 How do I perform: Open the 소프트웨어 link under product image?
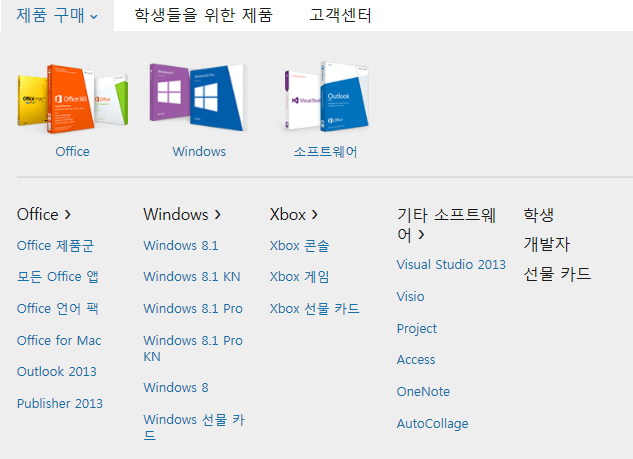click(325, 151)
